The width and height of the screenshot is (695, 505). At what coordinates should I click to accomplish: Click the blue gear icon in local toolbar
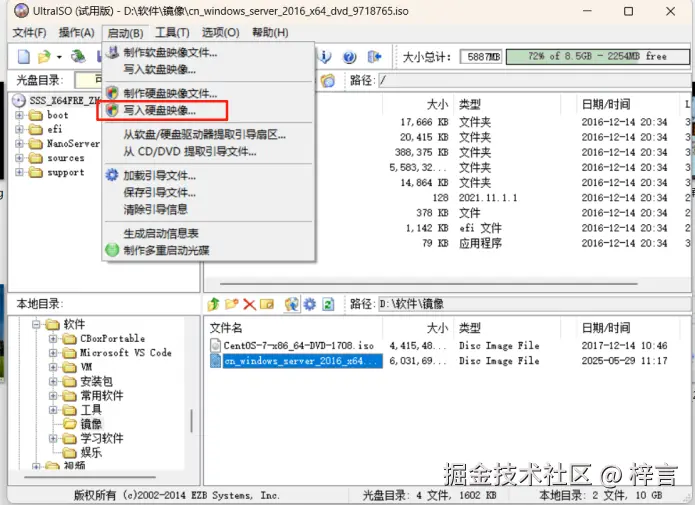coord(310,304)
